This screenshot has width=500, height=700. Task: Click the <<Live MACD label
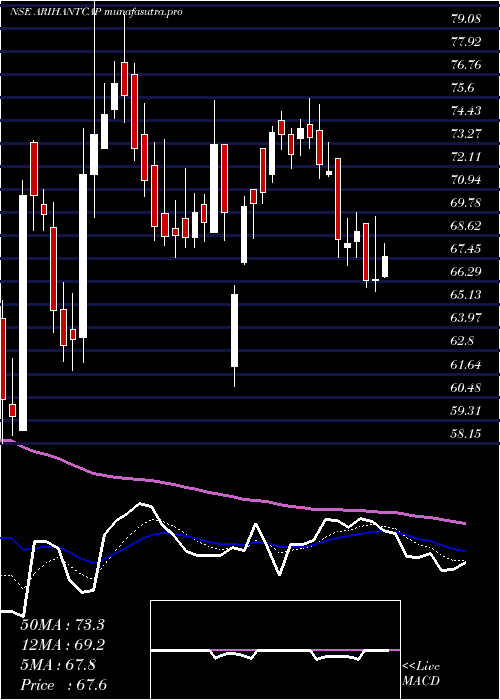[x=421, y=674]
